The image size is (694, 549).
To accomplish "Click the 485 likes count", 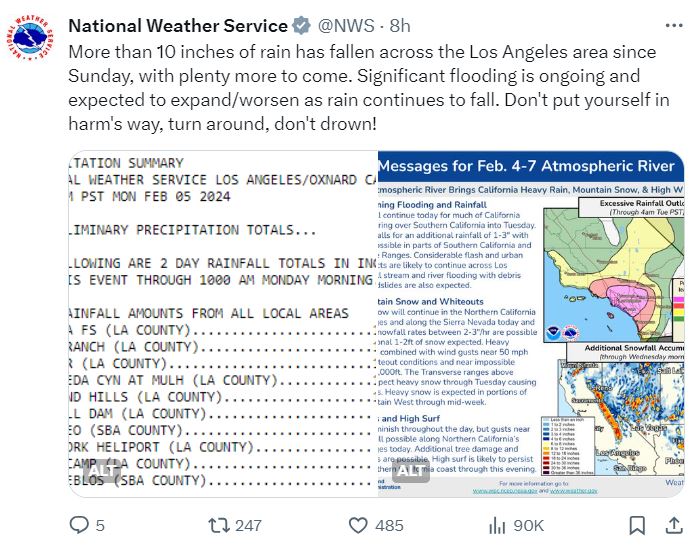I will 389,526.
